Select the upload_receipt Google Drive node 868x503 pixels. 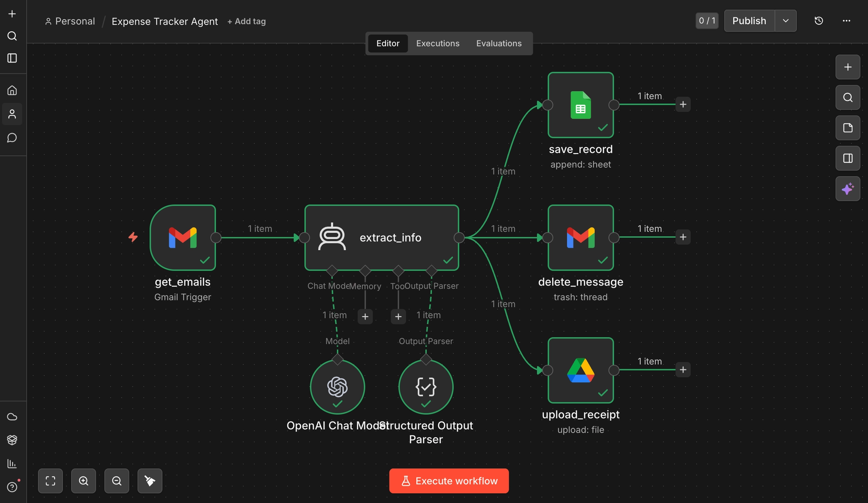pos(581,370)
